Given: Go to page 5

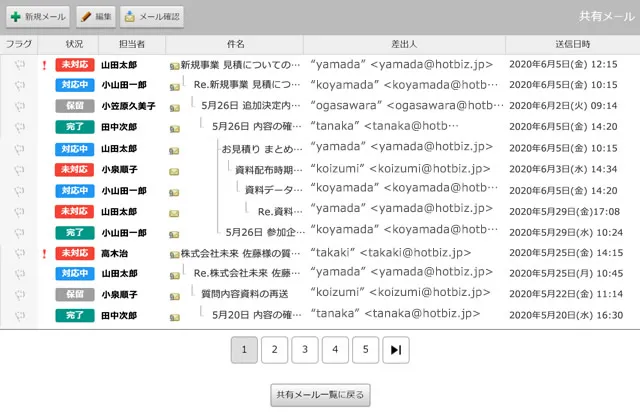Looking at the screenshot, I should pyautogui.click(x=366, y=350).
